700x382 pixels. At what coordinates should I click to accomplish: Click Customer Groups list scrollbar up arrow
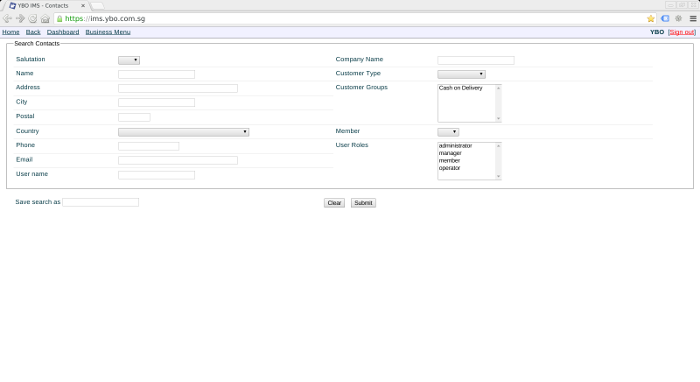[499, 88]
